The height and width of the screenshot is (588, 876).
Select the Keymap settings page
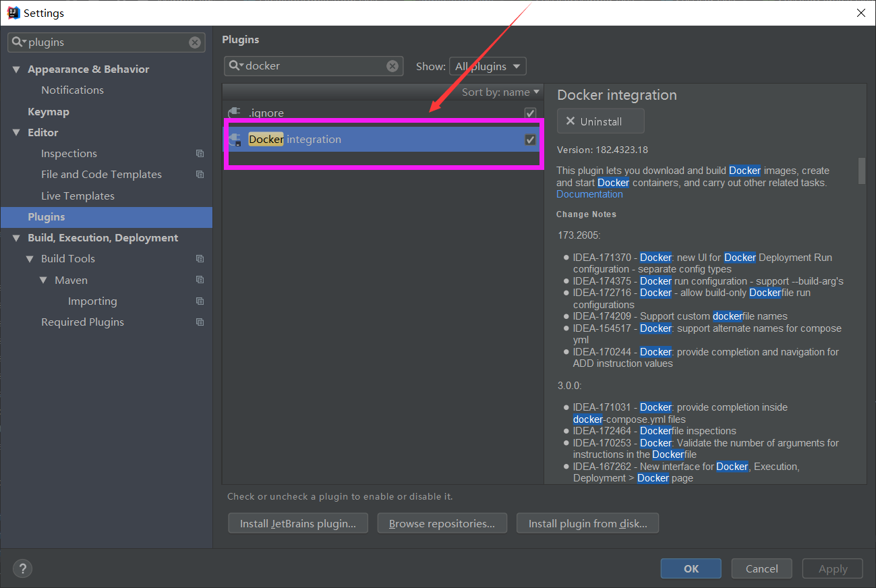[x=48, y=111]
